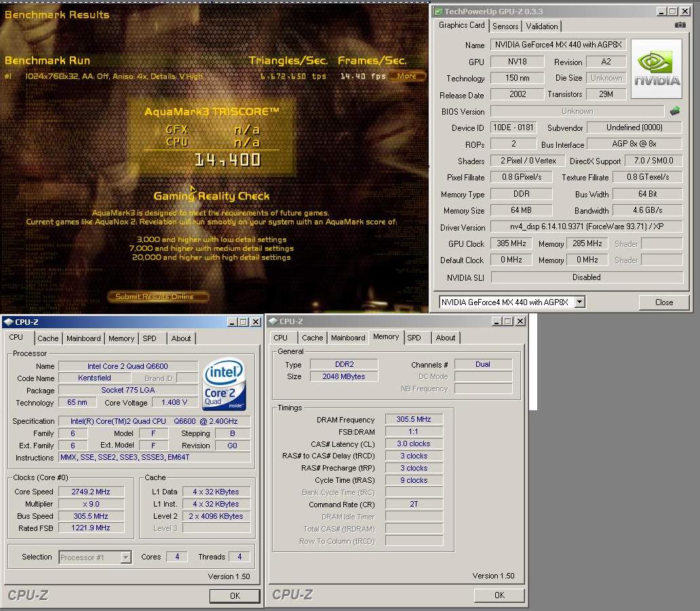700x611 pixels.
Task: Click the Channels Dual value
Action: point(482,365)
